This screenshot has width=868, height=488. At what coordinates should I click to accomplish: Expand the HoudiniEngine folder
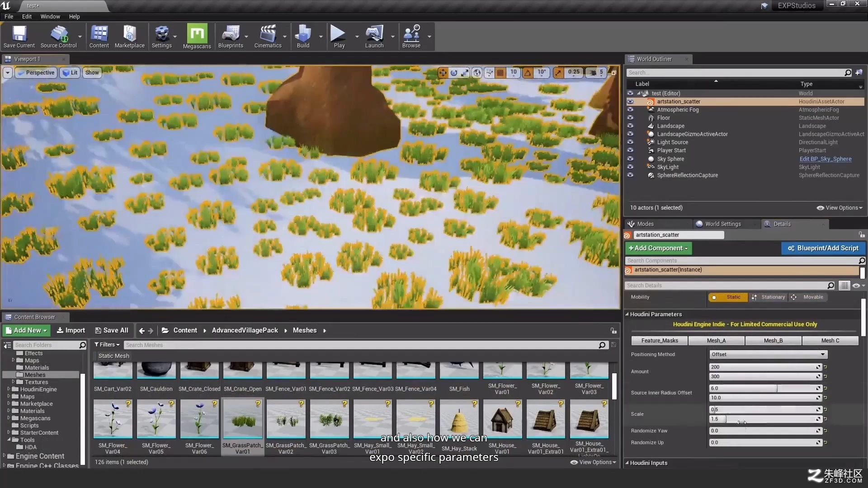[x=9, y=389]
